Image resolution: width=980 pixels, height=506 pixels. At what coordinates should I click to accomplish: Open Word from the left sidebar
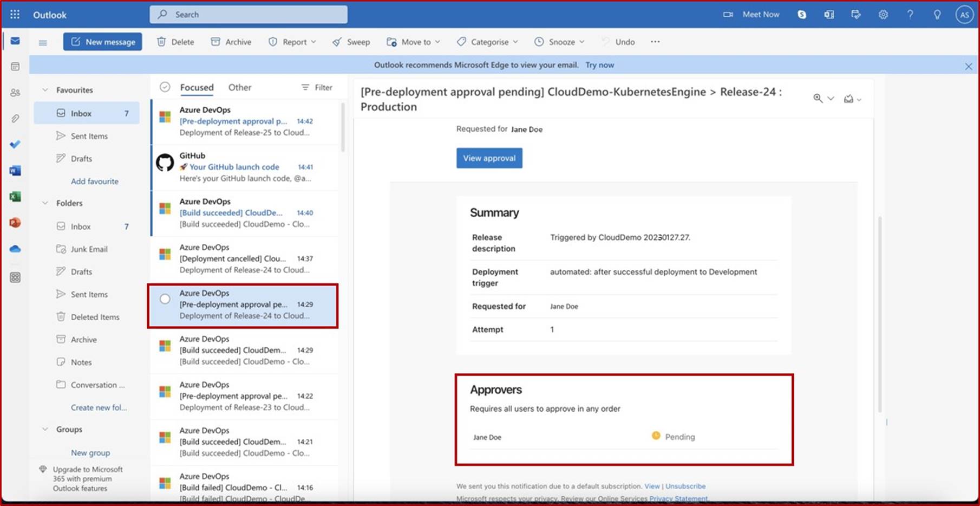tap(15, 170)
